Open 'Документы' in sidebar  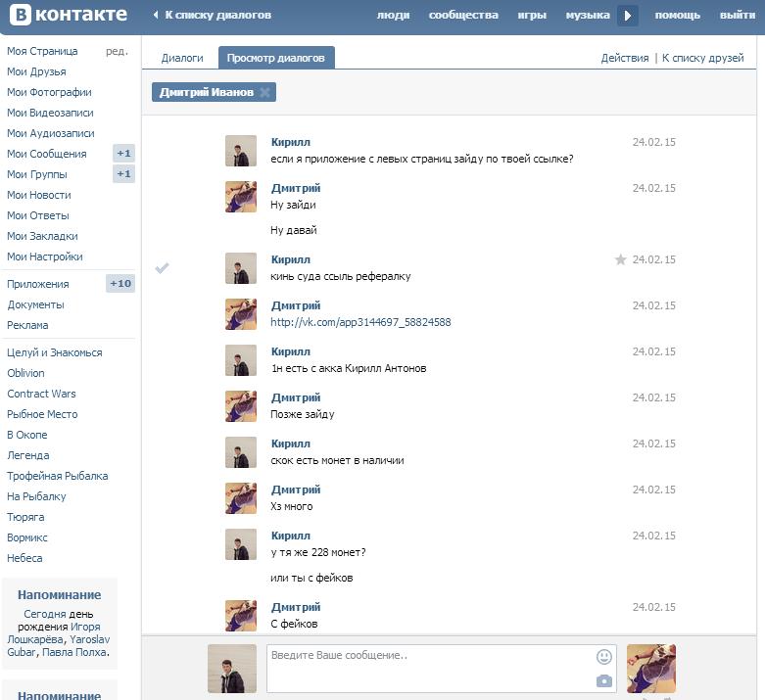(35, 304)
